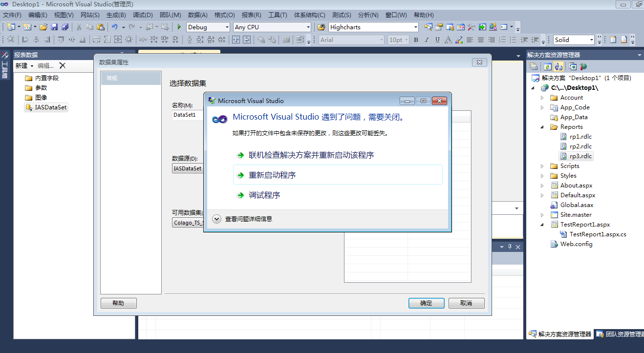
Task: Click the green Start Debugging arrow
Action: click(179, 27)
